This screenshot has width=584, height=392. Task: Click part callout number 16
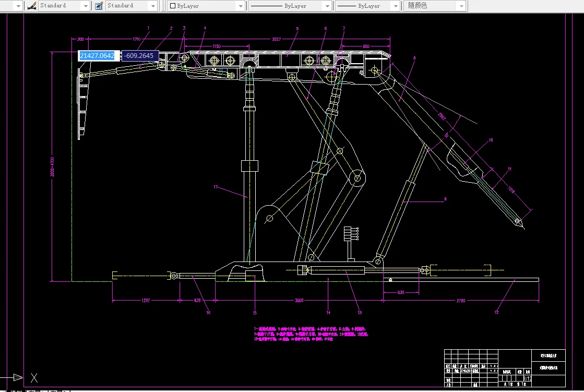click(208, 313)
